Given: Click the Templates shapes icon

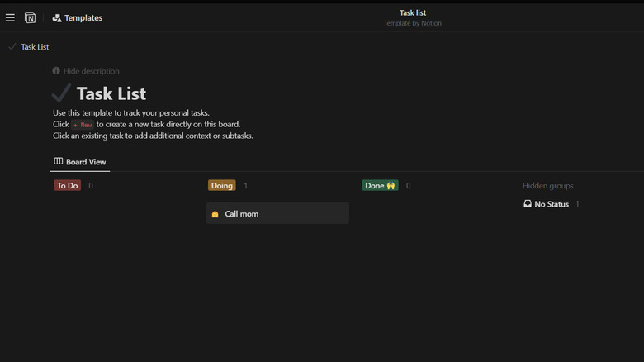Looking at the screenshot, I should coord(57,17).
